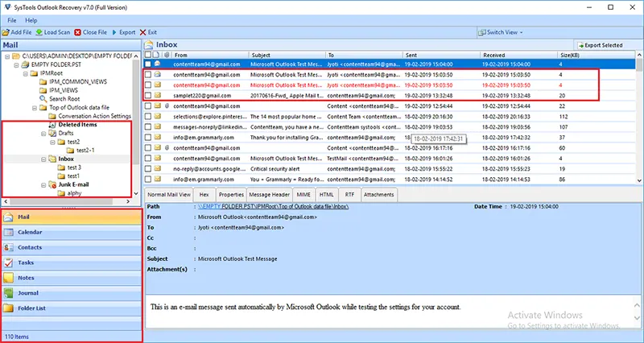Click the red Exit toolbar icon
This screenshot has height=343, width=644.
tap(143, 32)
